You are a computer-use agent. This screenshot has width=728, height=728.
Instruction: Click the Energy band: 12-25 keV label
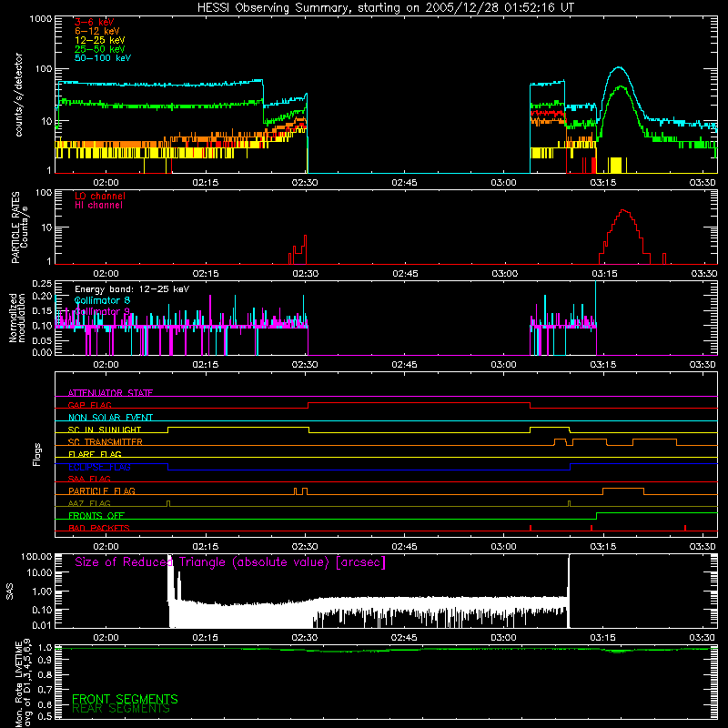click(132, 289)
